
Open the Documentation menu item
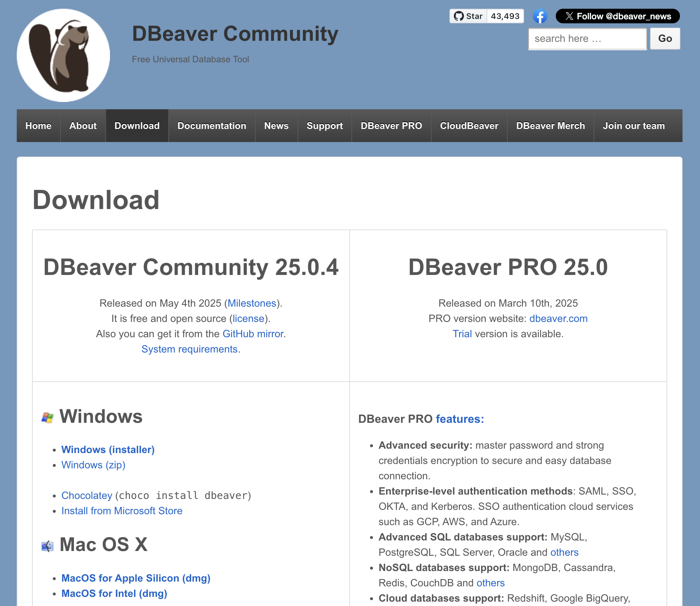click(x=212, y=126)
